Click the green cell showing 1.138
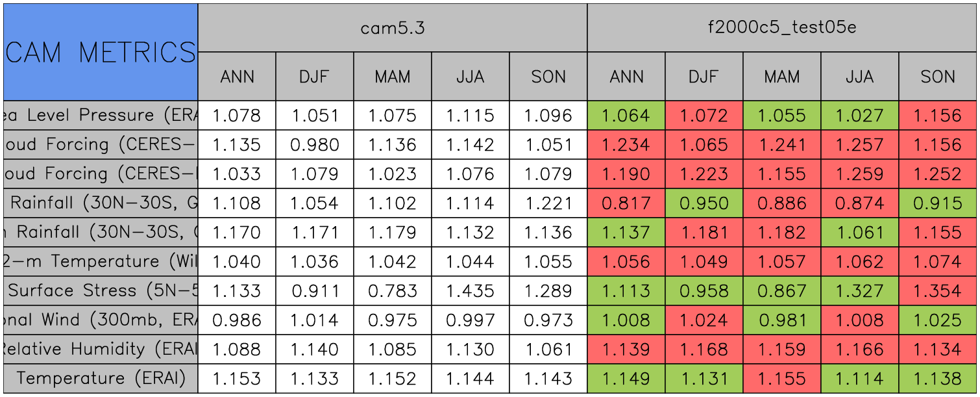The image size is (980, 397). coord(938,378)
